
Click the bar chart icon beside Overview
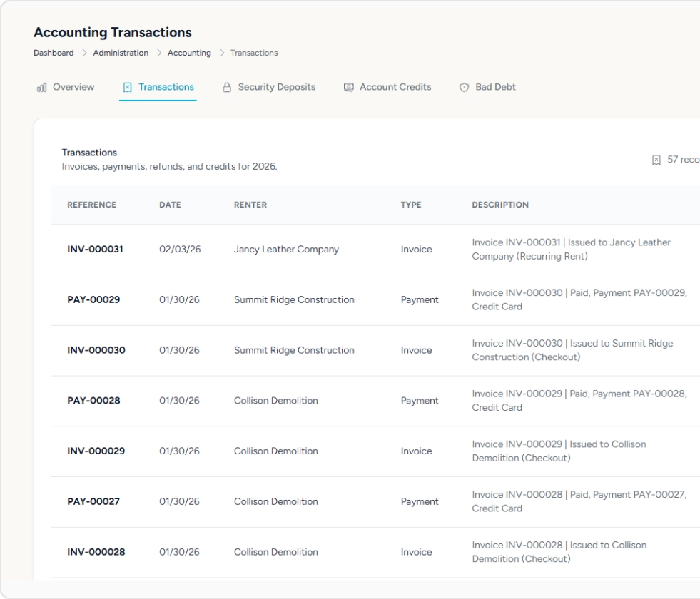[41, 87]
